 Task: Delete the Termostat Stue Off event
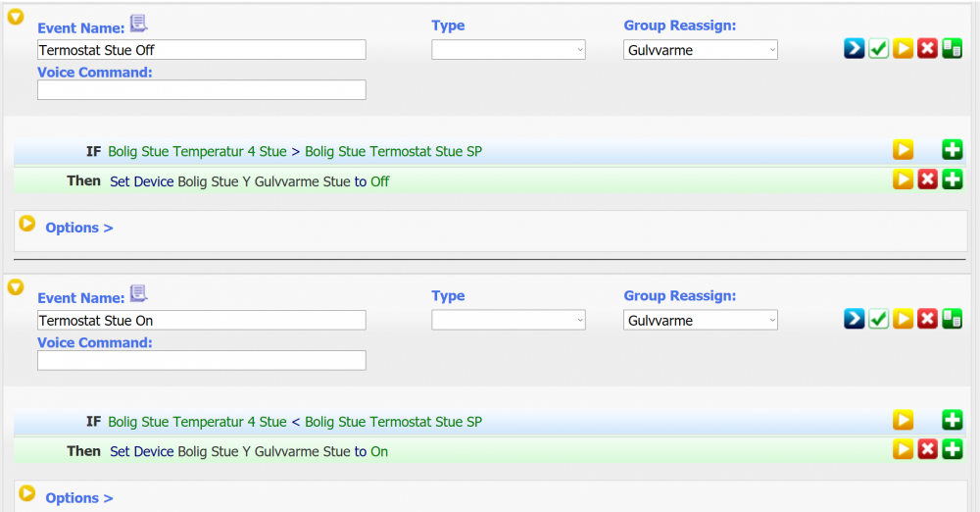(927, 48)
